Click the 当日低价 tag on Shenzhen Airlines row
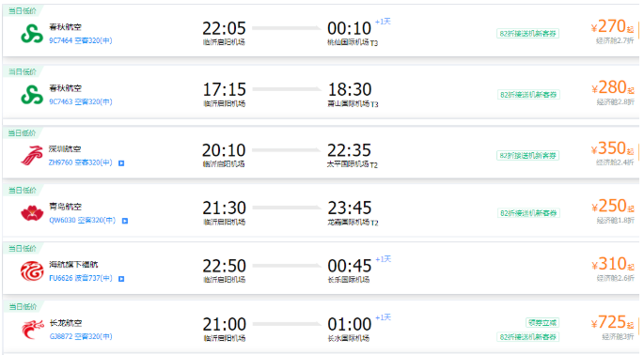This screenshot has width=644, height=355. click(23, 133)
